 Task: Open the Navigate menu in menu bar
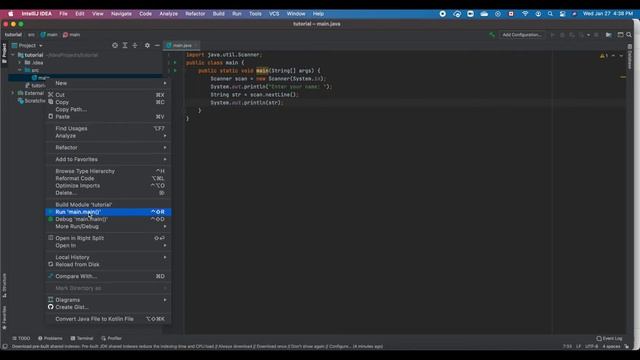[x=121, y=14]
